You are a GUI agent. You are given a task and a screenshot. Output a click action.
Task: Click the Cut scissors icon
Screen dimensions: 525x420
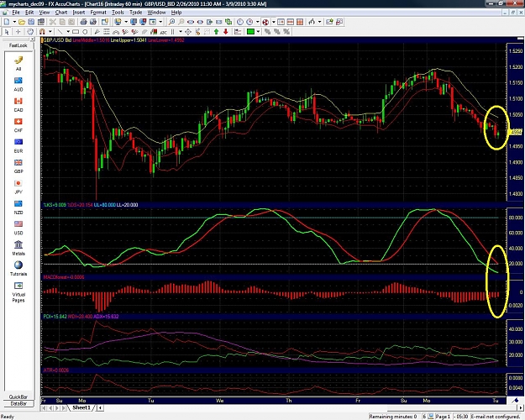point(53,22)
